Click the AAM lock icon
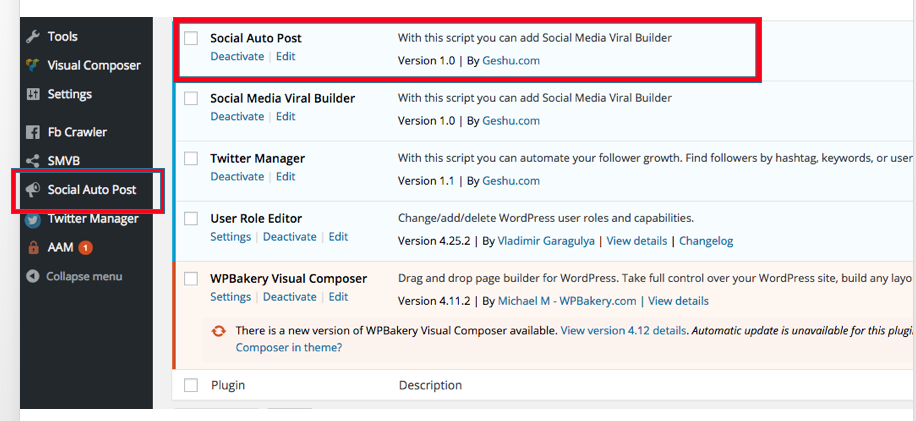 click(x=33, y=247)
